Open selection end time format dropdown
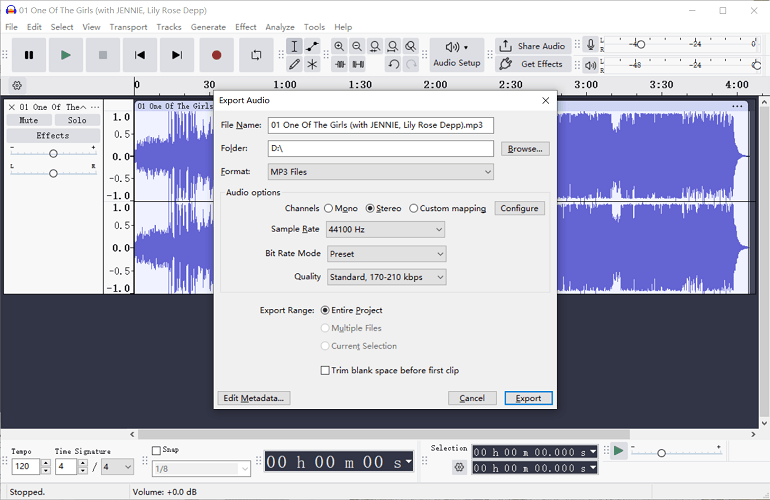The width and height of the screenshot is (770, 500). click(593, 468)
